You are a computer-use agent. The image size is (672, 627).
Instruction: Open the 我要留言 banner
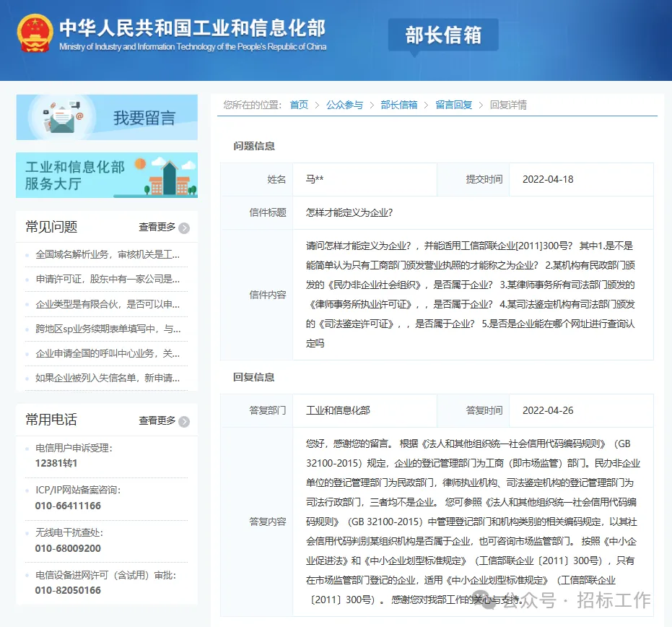pyautogui.click(x=107, y=117)
